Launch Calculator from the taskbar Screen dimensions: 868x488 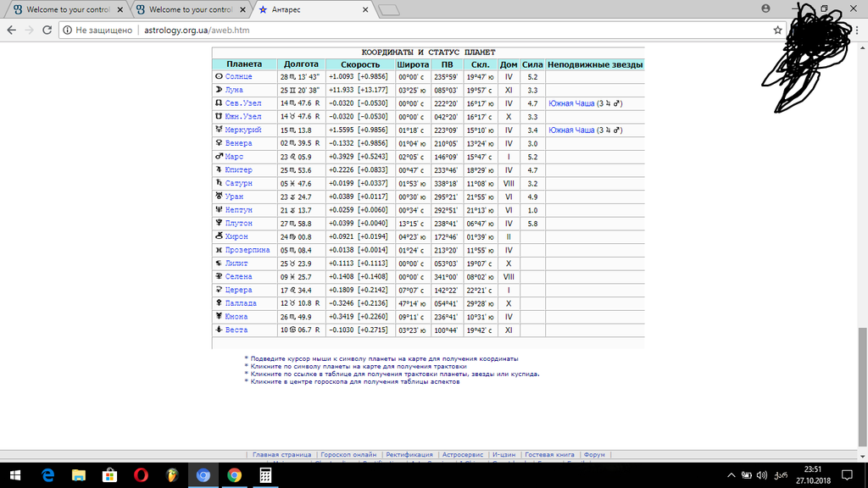266,475
